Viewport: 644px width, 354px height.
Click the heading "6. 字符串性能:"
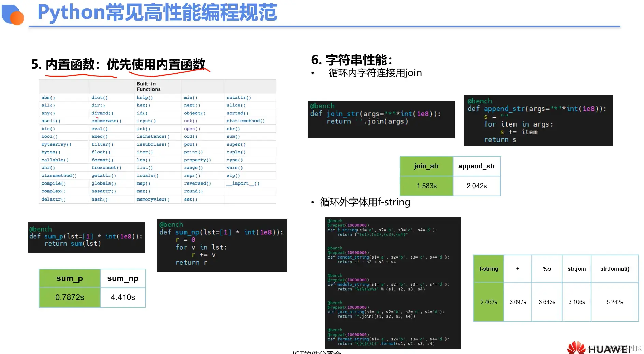352,60
